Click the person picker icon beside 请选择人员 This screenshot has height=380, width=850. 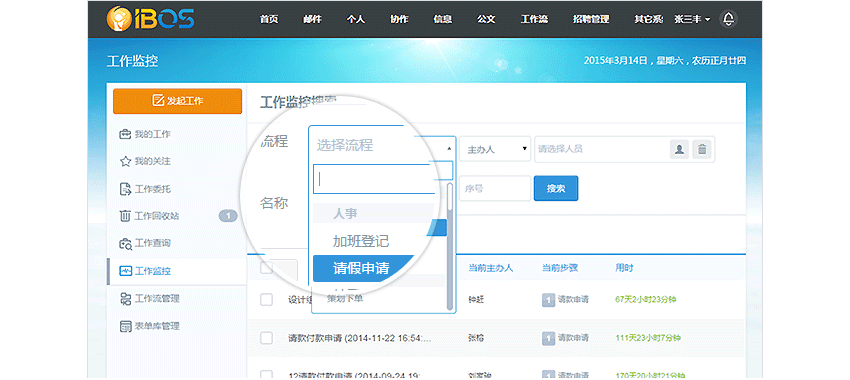(x=679, y=149)
